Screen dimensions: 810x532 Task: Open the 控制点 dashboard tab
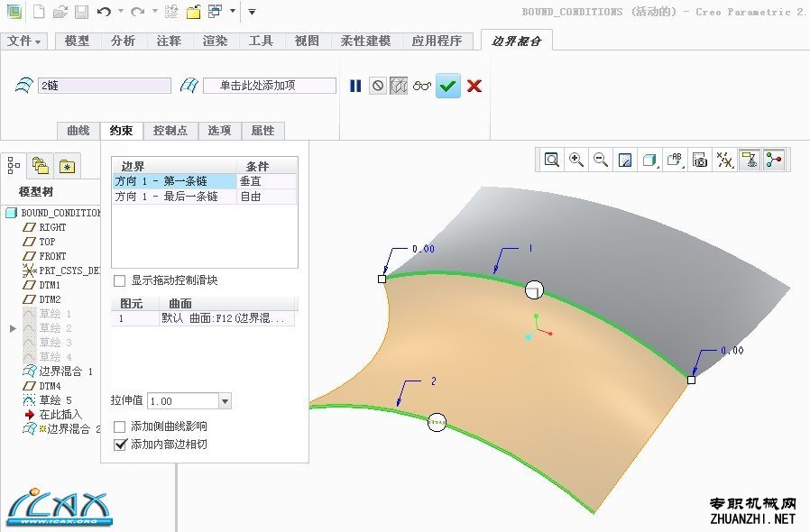(x=170, y=131)
